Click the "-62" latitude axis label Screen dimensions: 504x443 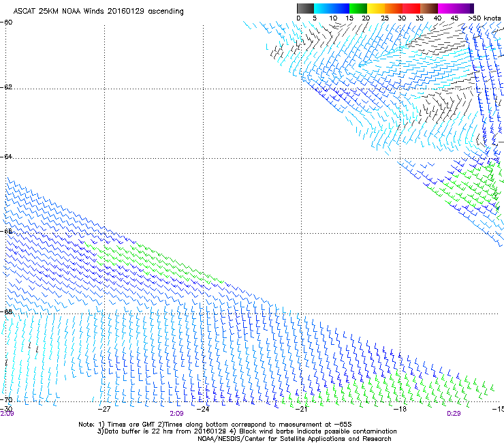tap(7, 87)
